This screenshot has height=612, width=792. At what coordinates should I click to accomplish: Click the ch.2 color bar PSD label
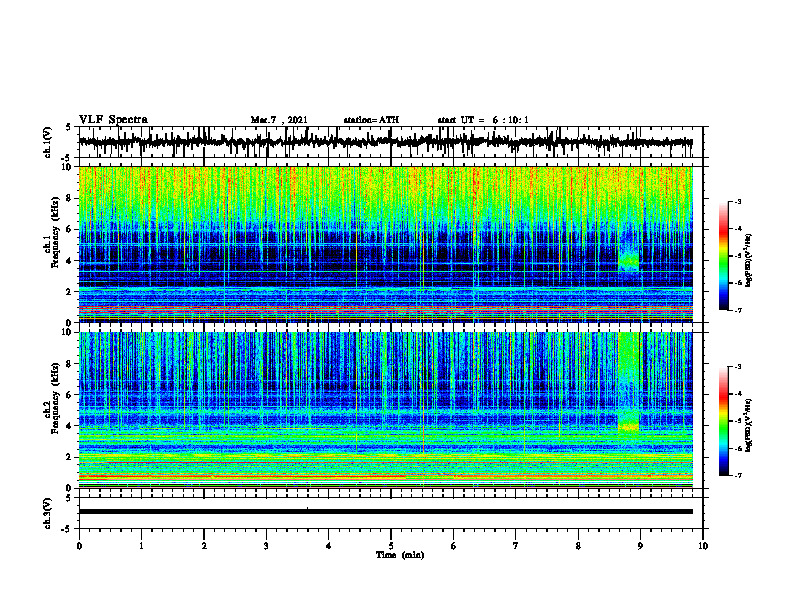(749, 425)
